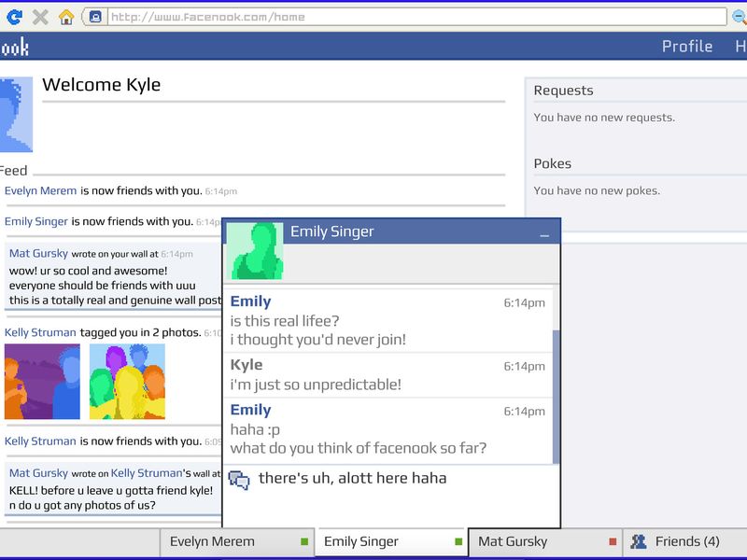Click "KELL! before u leave u gotta friend kyle!" text
Image resolution: width=747 pixels, height=560 pixels.
[x=111, y=491]
